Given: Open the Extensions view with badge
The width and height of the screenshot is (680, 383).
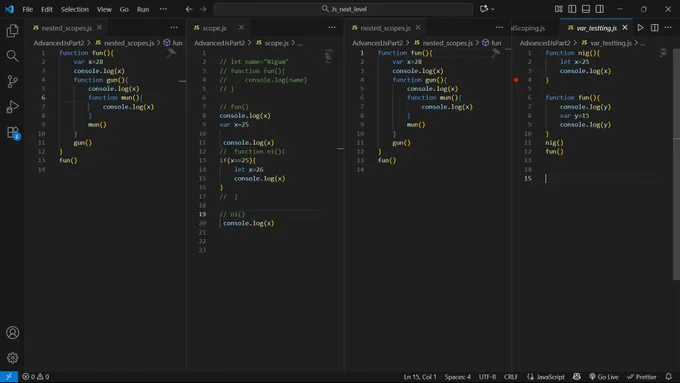Looking at the screenshot, I should coord(13,133).
